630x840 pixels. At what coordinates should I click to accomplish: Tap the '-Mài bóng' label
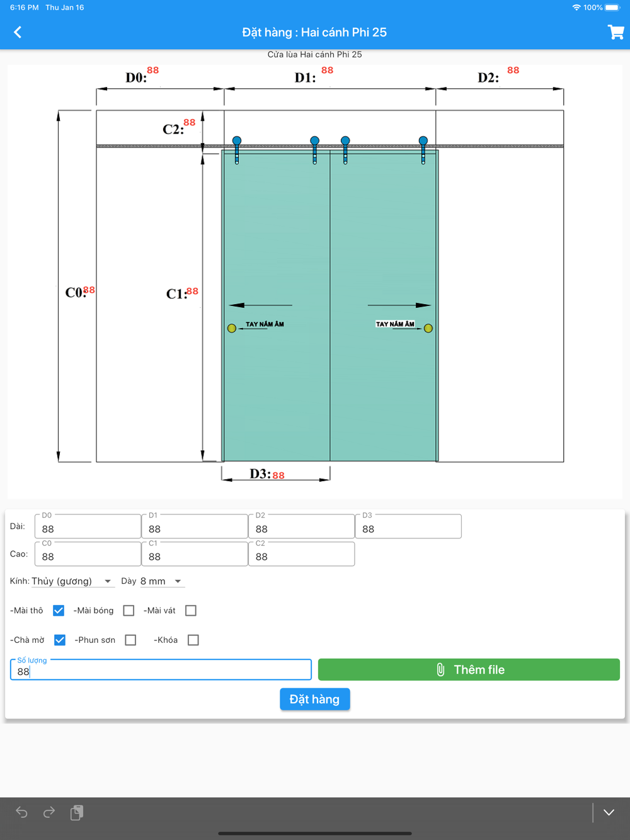(x=93, y=611)
